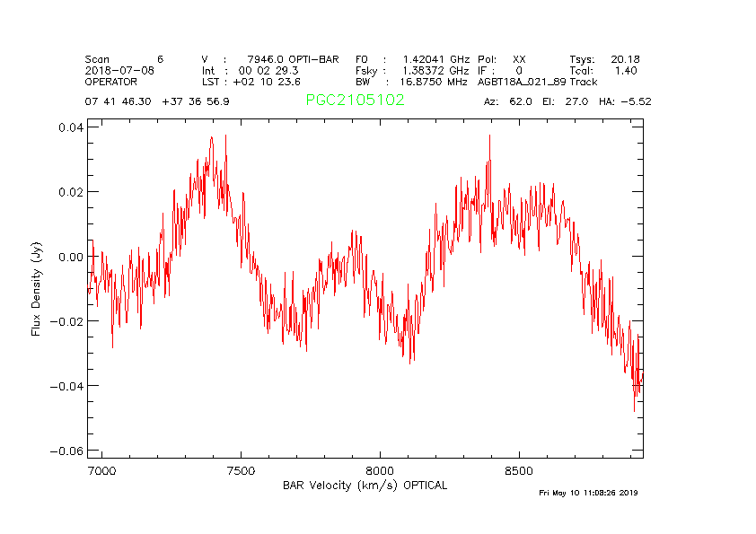The image size is (756, 534).
Task: Click the BW 16.8750 MHz bandwidth value
Action: [411, 82]
